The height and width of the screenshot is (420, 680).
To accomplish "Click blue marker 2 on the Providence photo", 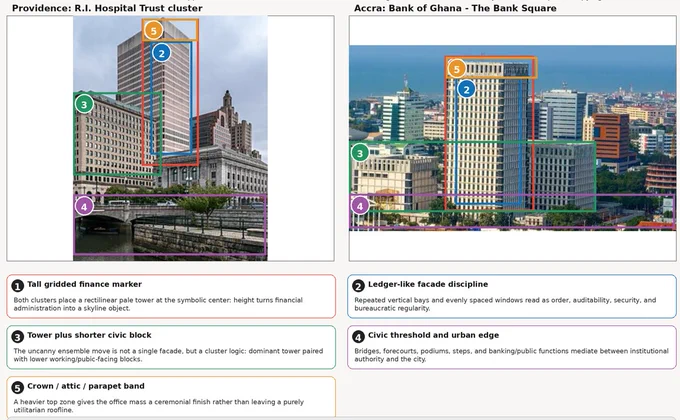I will (161, 53).
